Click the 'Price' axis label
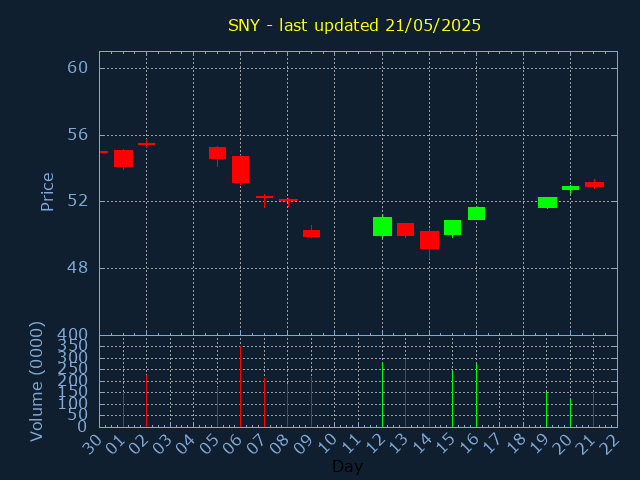The width and height of the screenshot is (640, 480). click(x=47, y=192)
